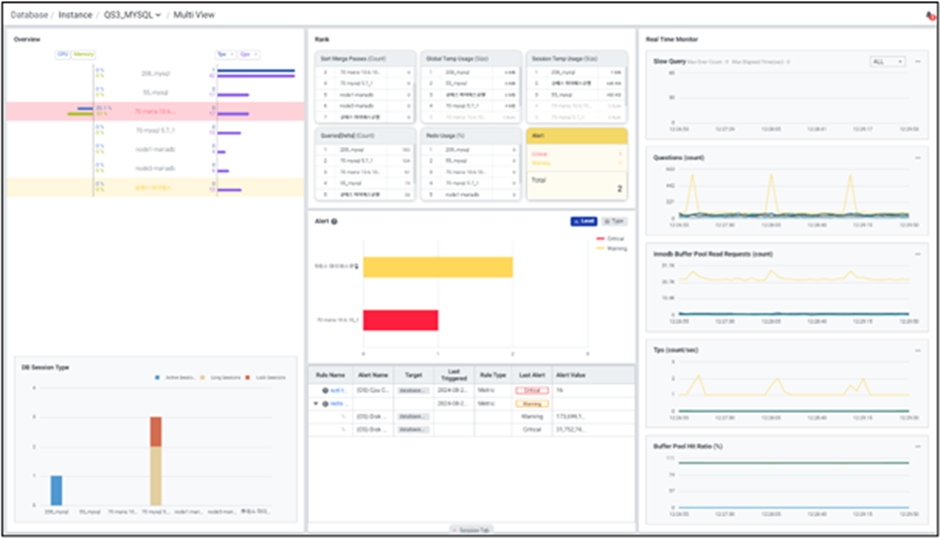940x538 pixels.
Task: Open the Tps metric dropdown in Overview
Action: 224,54
